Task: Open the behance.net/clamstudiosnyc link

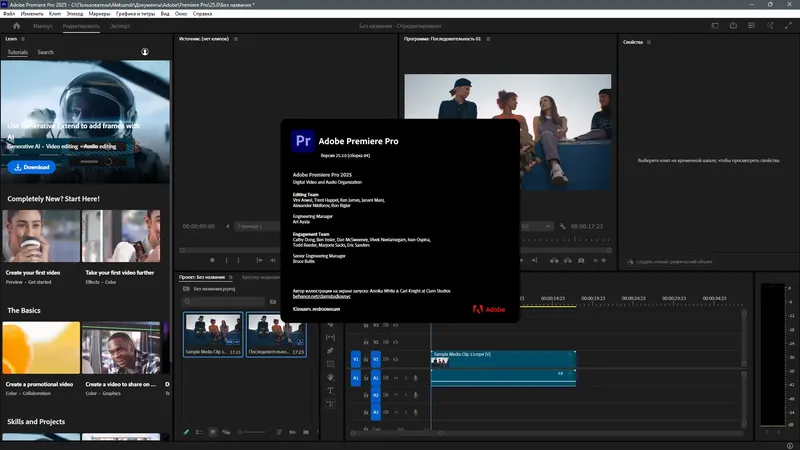Action: coord(322,298)
